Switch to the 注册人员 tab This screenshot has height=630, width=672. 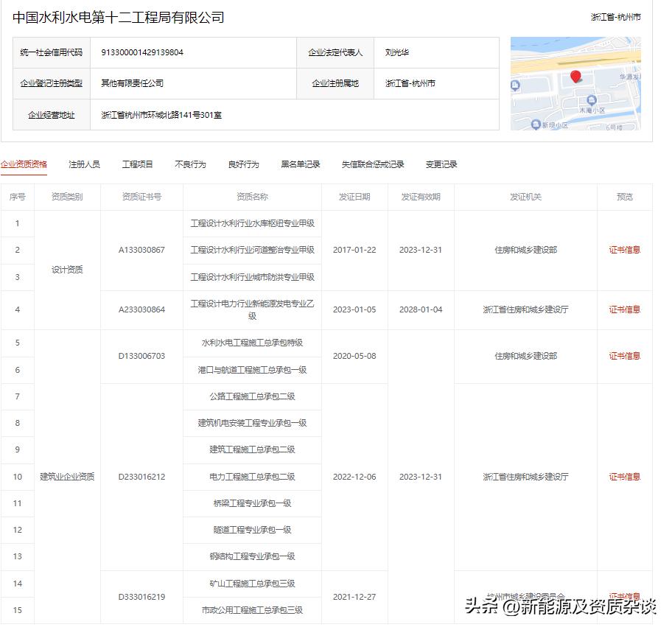[85, 164]
